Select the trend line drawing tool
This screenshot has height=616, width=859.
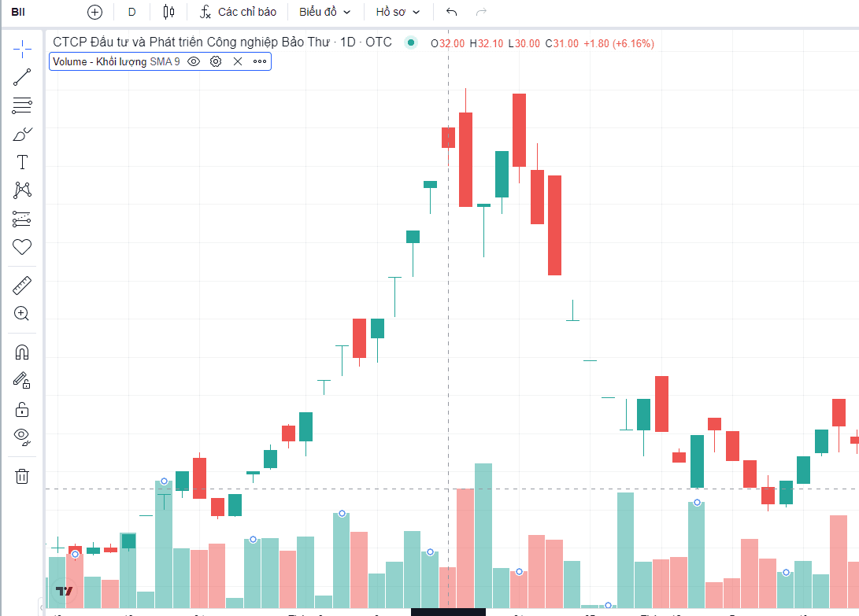click(22, 77)
